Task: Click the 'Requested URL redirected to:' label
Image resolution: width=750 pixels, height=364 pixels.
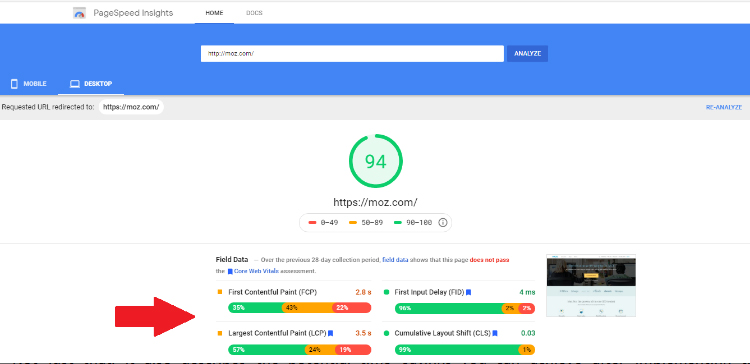Action: 48,107
